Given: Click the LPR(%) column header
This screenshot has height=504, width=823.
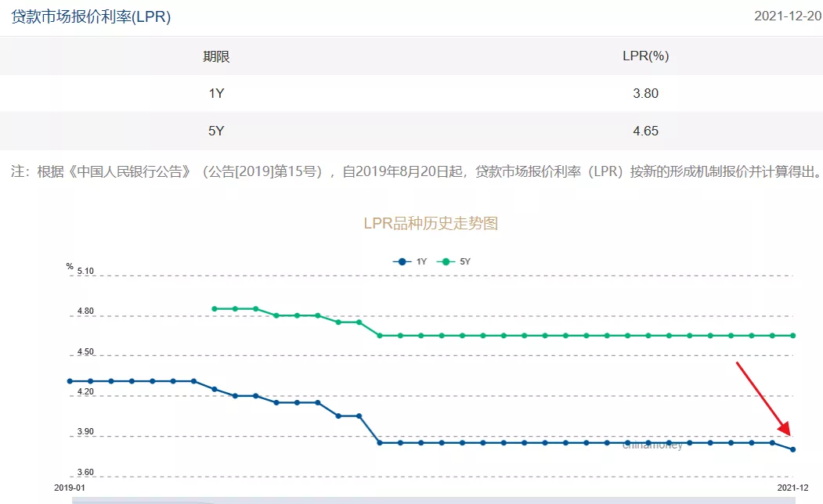Looking at the screenshot, I should [x=645, y=56].
